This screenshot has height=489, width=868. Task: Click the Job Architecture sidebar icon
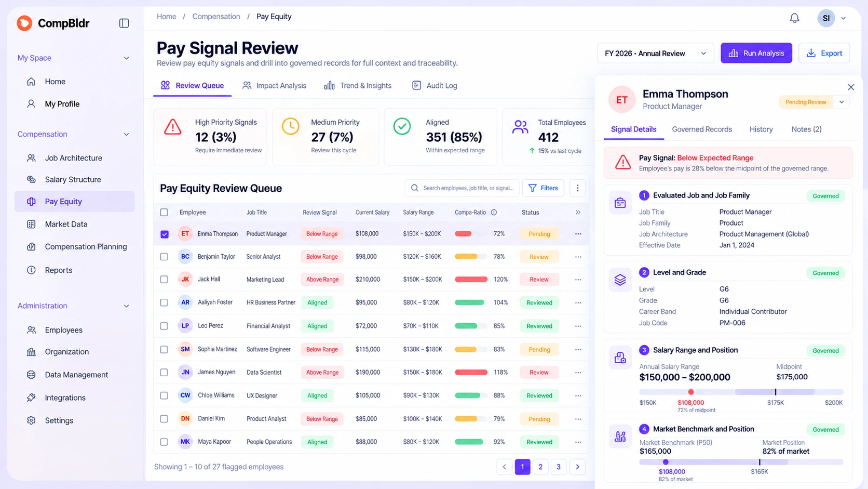[x=31, y=158]
